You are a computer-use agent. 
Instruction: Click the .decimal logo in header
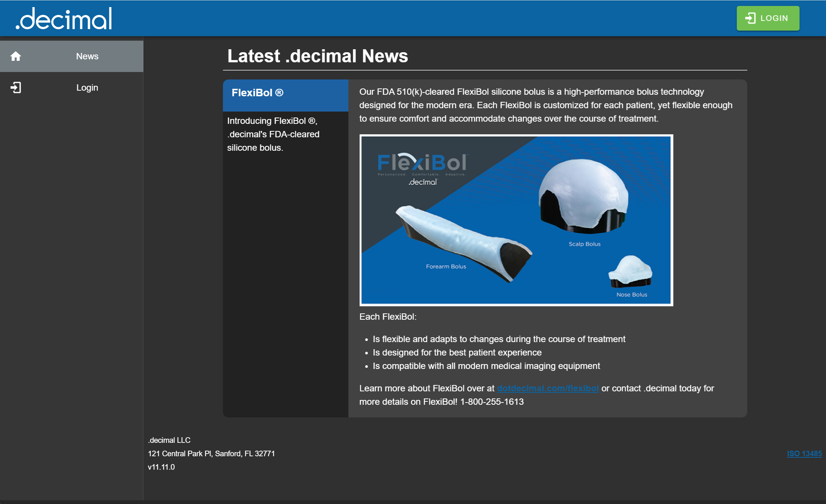(x=64, y=19)
